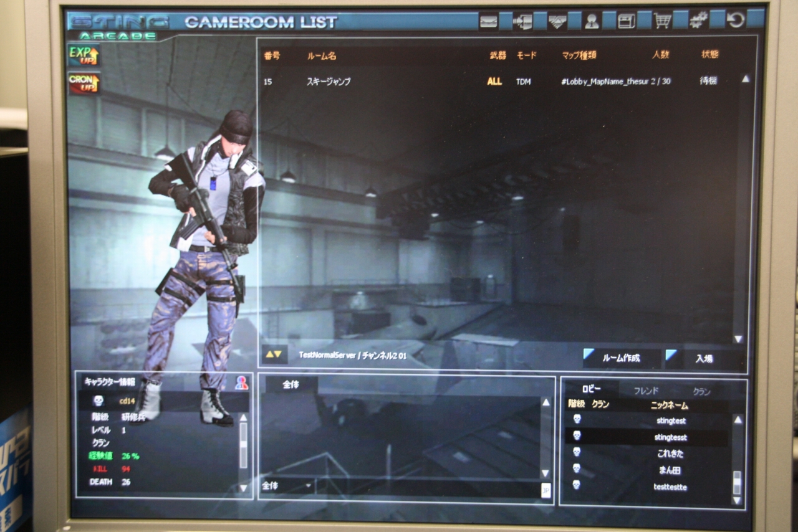Open the inventory box icon
Screen dimensions: 798x532
[626, 21]
